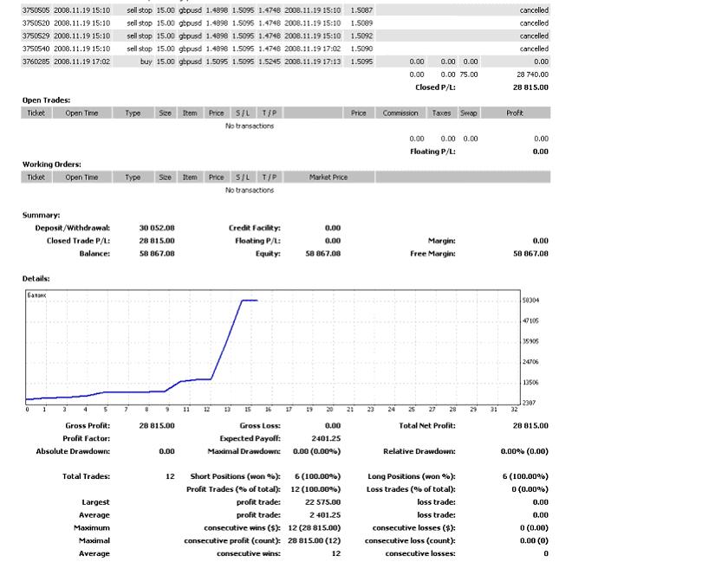Click the Largest profit trade value 22 575.00
This screenshot has width=728, height=562.
click(x=322, y=501)
